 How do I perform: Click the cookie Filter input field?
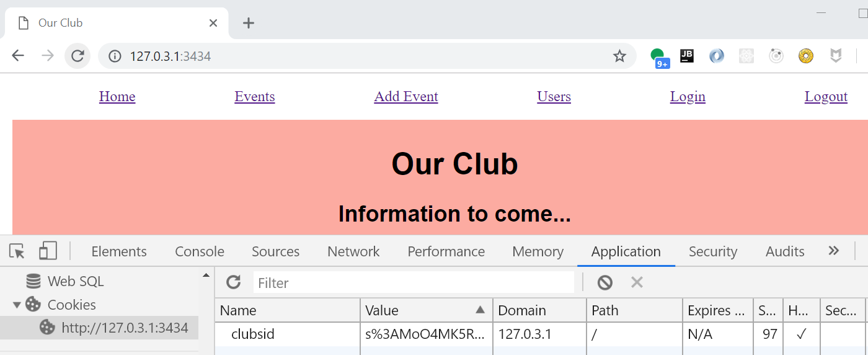[414, 282]
